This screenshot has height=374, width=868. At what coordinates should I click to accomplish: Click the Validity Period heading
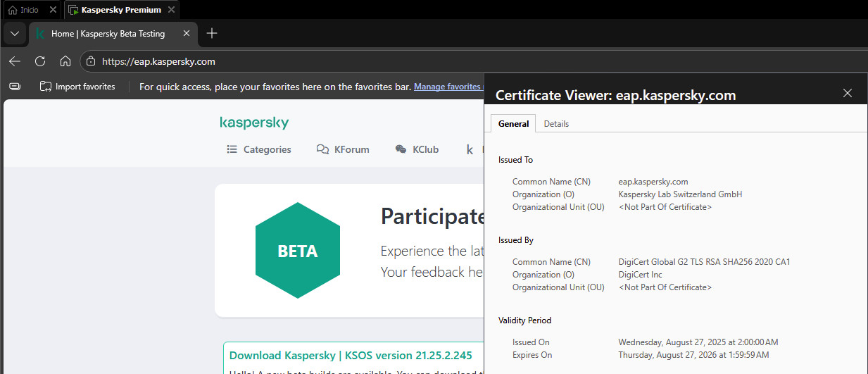[524, 320]
